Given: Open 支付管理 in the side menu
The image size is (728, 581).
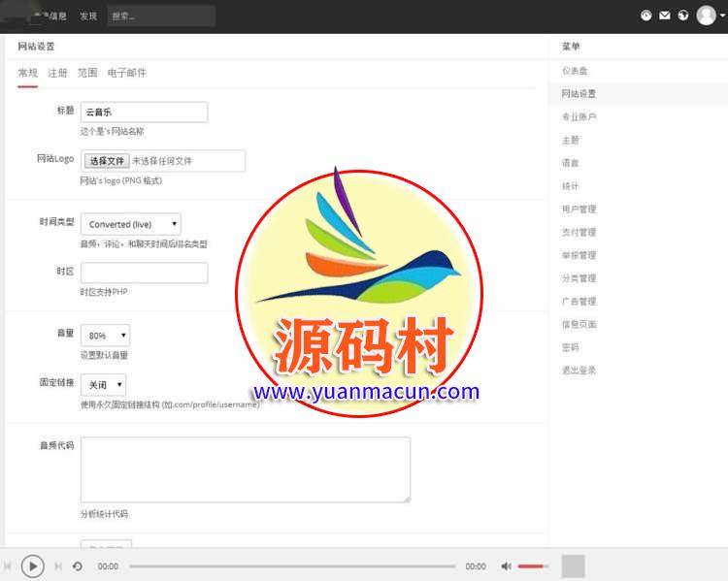Looking at the screenshot, I should (x=579, y=232).
